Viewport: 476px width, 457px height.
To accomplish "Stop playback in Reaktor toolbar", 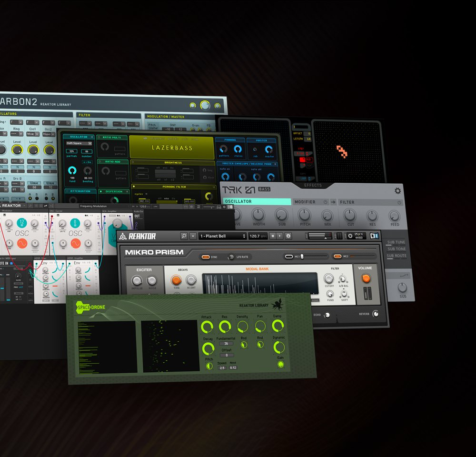I will [x=273, y=236].
